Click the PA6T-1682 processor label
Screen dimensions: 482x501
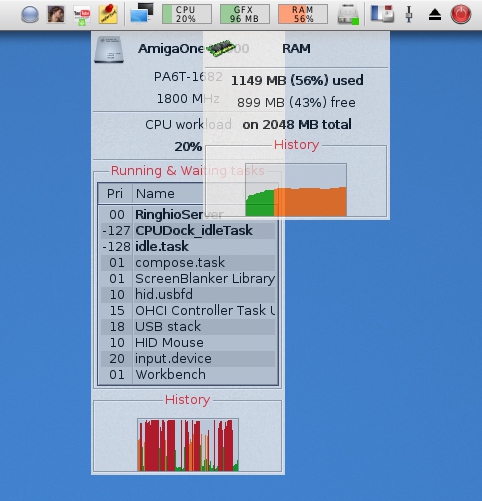tap(188, 77)
